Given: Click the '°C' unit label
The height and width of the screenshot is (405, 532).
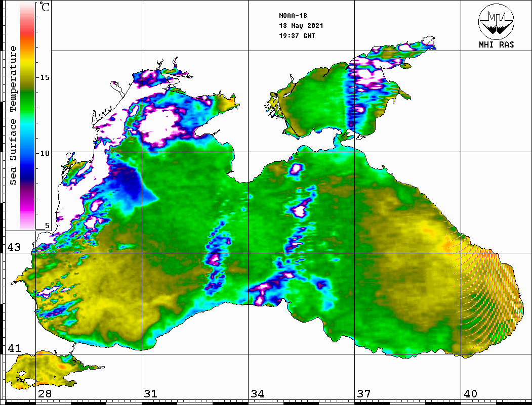Looking at the screenshot, I should click(x=44, y=7).
